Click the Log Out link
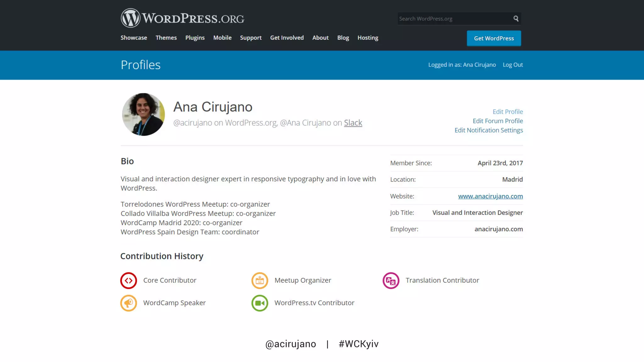 click(513, 65)
